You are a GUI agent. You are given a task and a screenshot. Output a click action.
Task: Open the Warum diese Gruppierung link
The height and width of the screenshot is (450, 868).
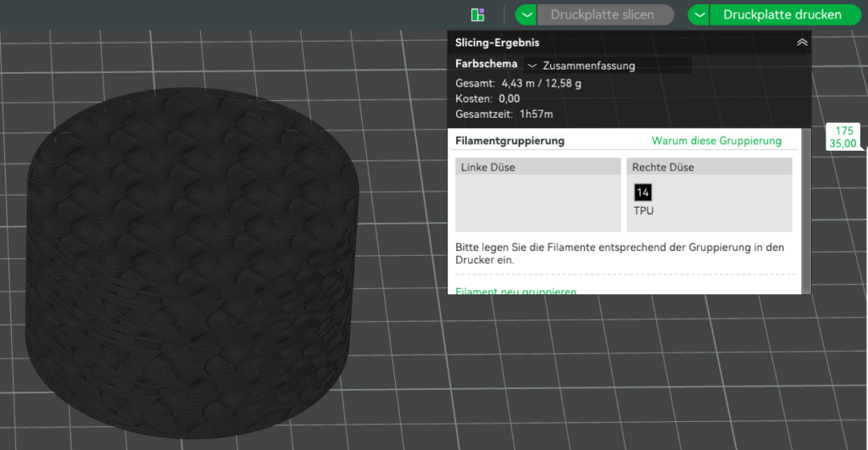716,141
